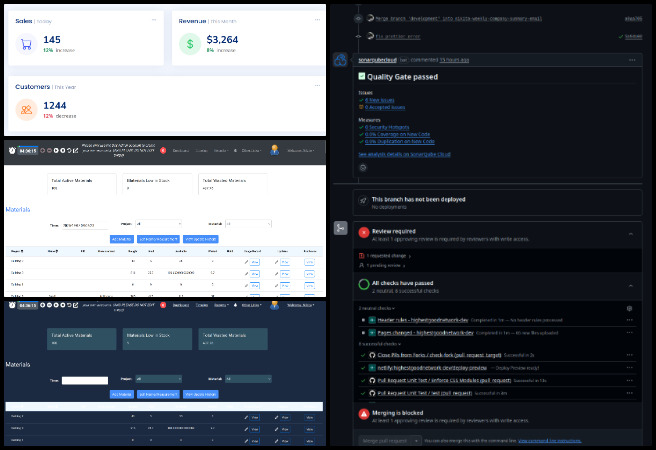
Task: Open See analysis details on SonarQube Cloud
Action: pyautogui.click(x=405, y=154)
